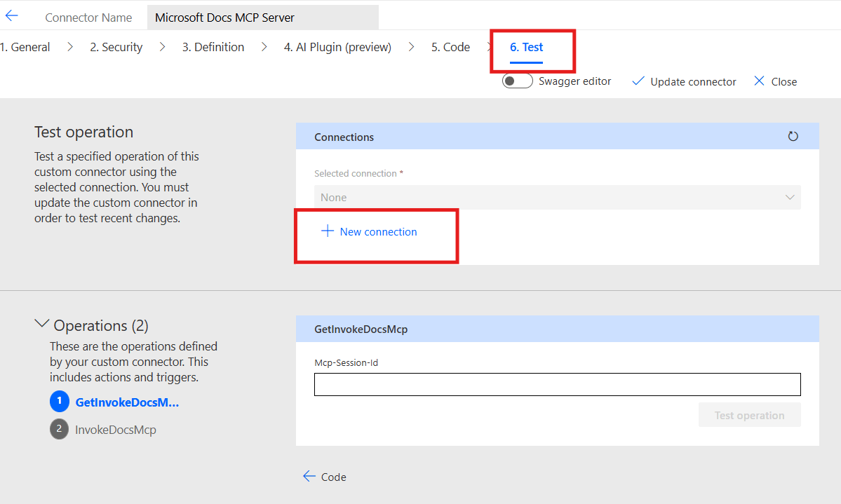The height and width of the screenshot is (504, 841).
Task: Go back using the top-left arrow
Action: [12, 16]
